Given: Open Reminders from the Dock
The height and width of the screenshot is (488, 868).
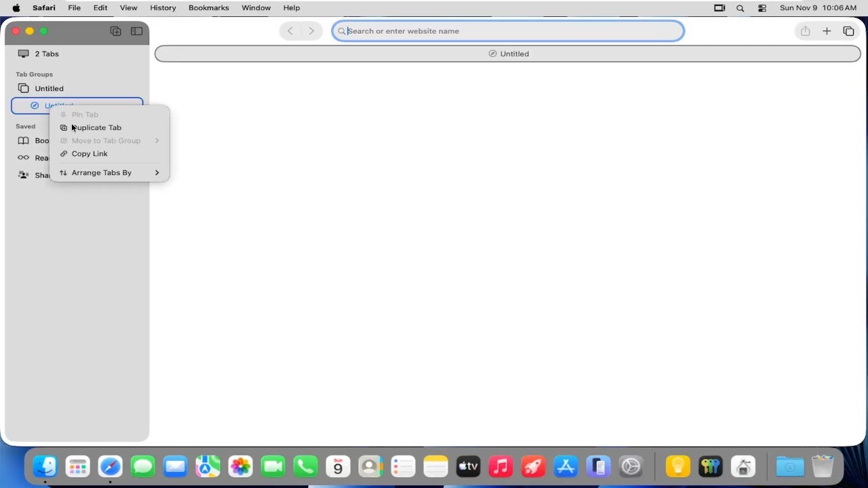Looking at the screenshot, I should 403,466.
